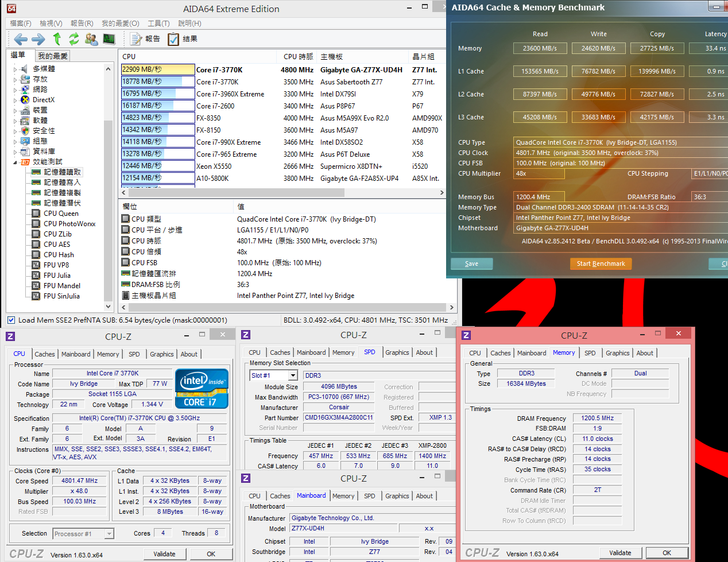Viewport: 728px width, 562px height.
Task: Select the CPU Queen benchmark item
Action: [61, 214]
